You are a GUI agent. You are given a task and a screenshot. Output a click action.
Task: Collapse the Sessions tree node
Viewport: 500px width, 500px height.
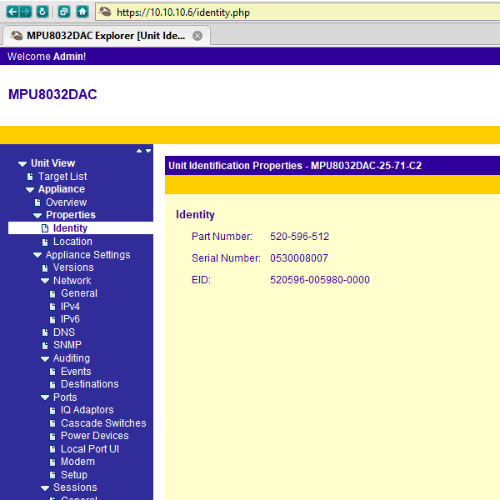[45, 488]
